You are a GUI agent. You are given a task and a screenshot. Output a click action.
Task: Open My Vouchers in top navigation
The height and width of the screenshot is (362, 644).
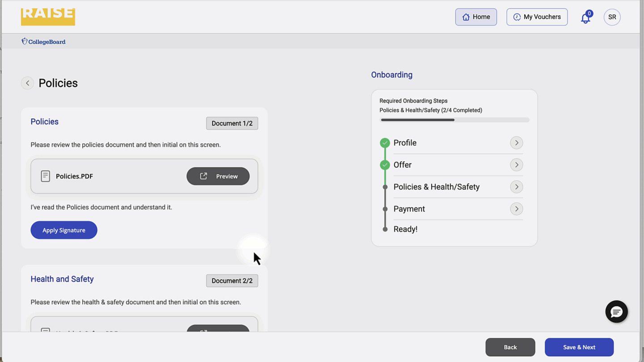point(537,17)
